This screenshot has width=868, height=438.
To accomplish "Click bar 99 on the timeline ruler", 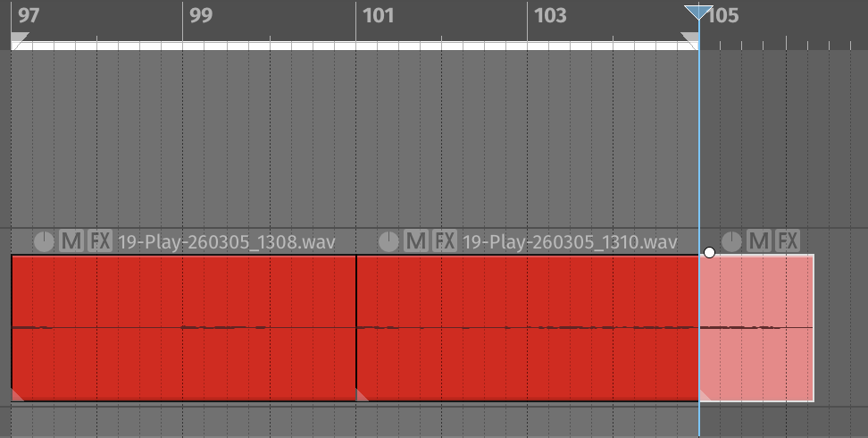I will (200, 15).
